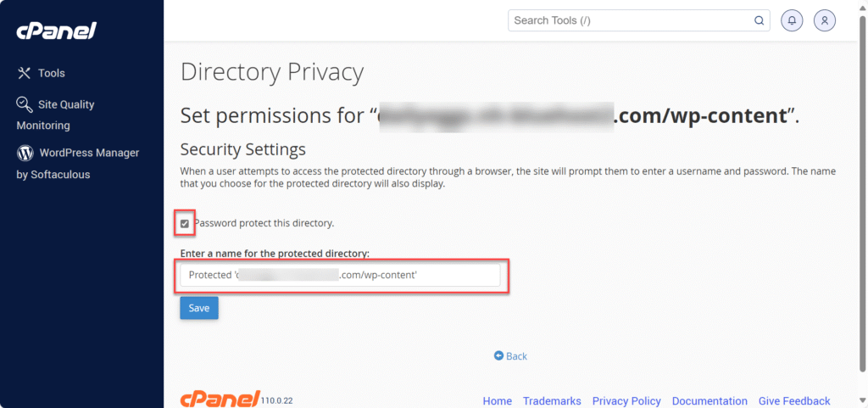Click the Tools wrench icon
Image resolution: width=868 pixels, height=408 pixels.
25,73
